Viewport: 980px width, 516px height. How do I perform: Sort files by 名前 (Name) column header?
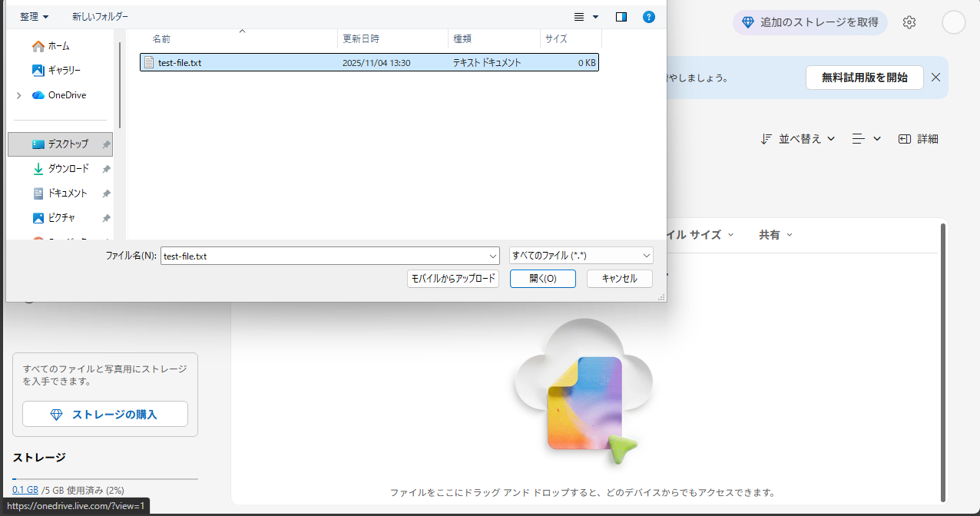tap(162, 38)
